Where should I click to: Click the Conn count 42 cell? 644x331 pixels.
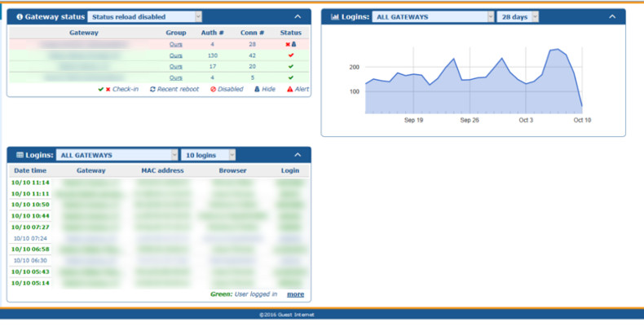(252, 55)
